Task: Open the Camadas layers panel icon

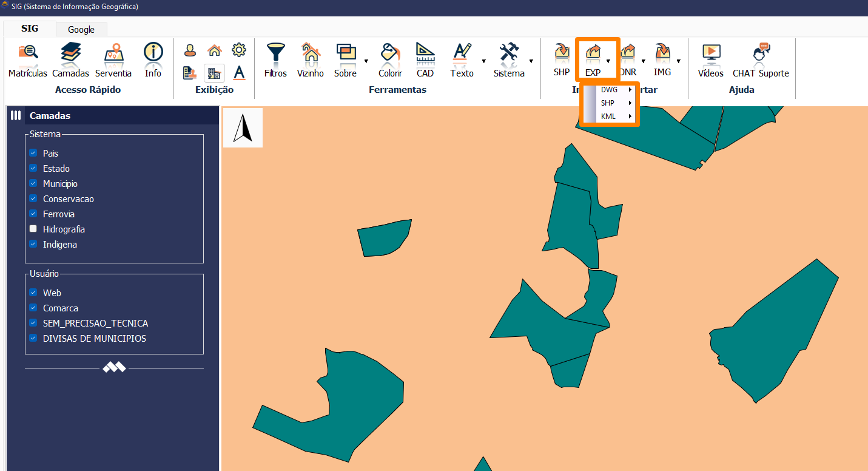Action: pyautogui.click(x=70, y=60)
